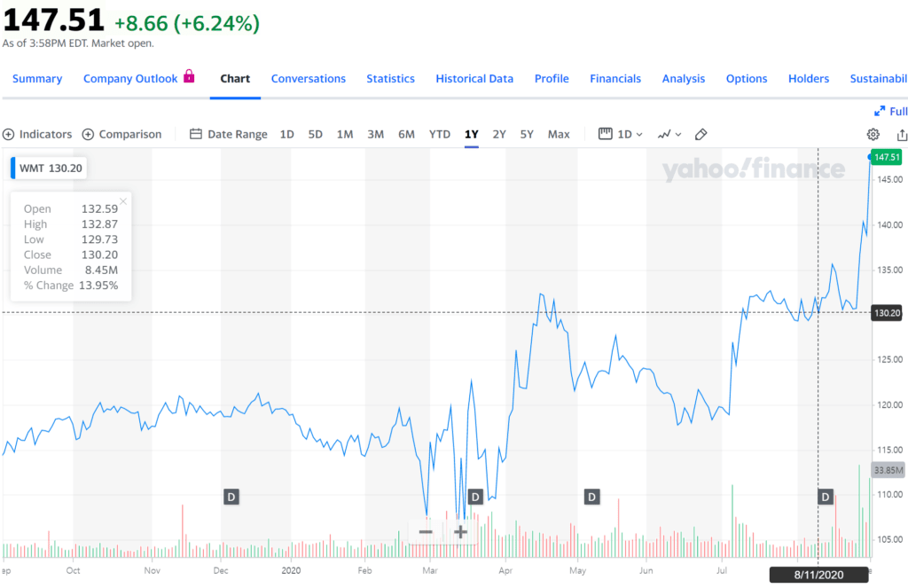This screenshot has height=588, width=908.
Task: Expand chart to Full screen
Action: click(x=890, y=111)
